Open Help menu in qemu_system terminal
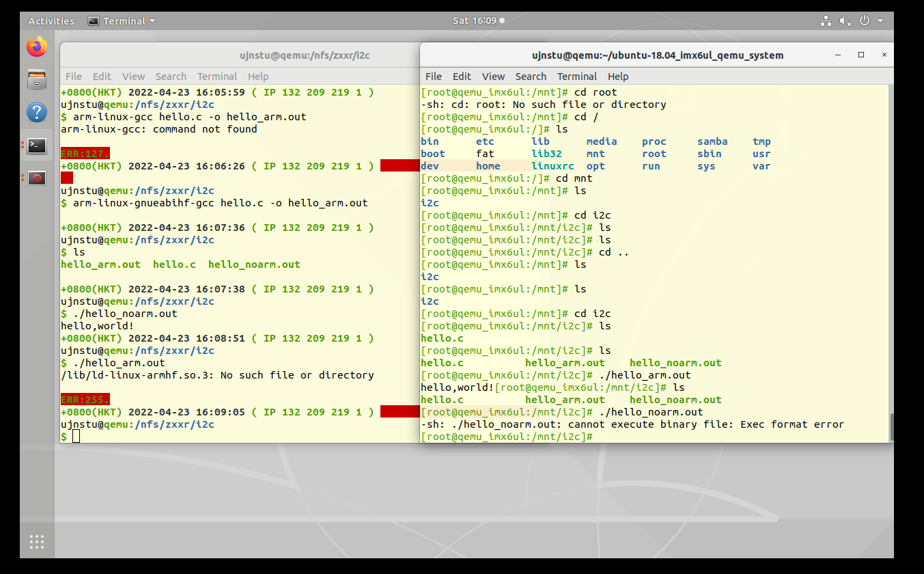 [617, 77]
